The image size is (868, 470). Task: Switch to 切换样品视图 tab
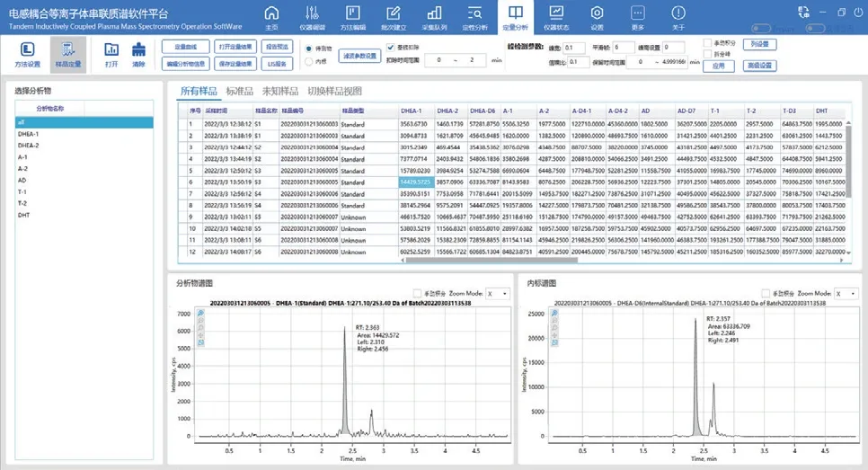click(334, 92)
